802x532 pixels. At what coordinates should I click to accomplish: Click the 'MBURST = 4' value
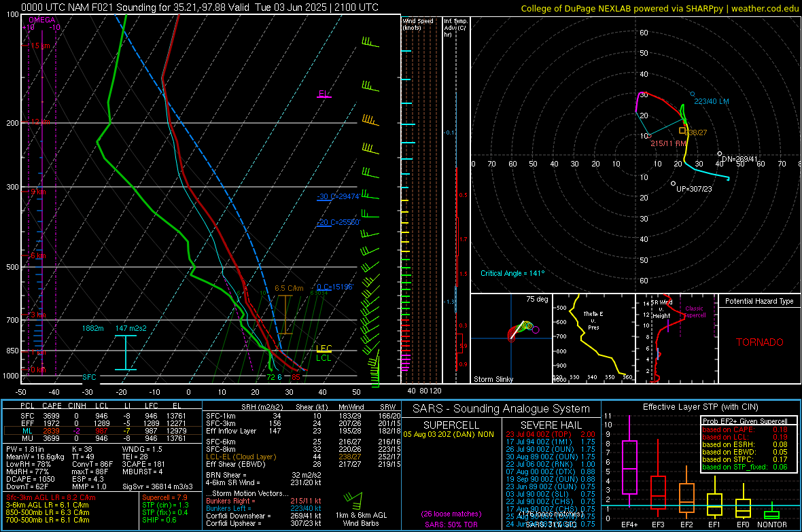pyautogui.click(x=142, y=472)
